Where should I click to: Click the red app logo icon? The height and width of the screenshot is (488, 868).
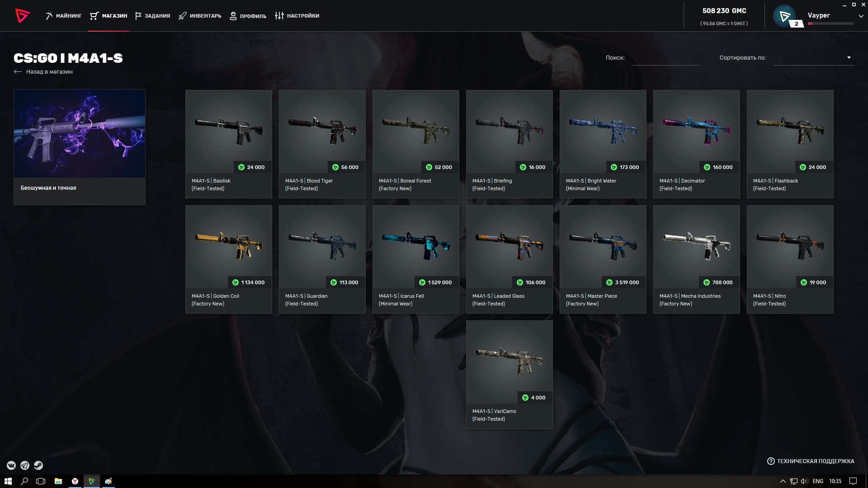(22, 16)
